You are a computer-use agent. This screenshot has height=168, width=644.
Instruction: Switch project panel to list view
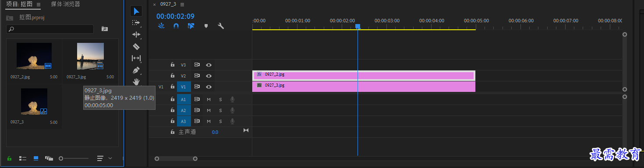[x=23, y=158]
